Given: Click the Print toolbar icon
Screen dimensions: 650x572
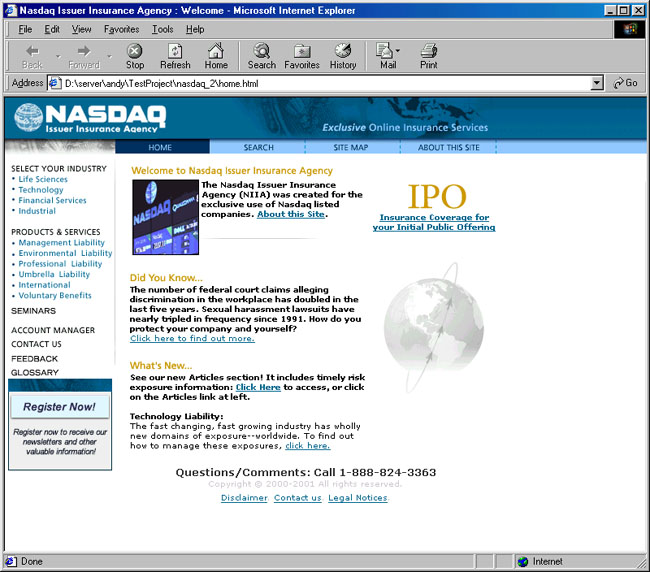Looking at the screenshot, I should (428, 56).
